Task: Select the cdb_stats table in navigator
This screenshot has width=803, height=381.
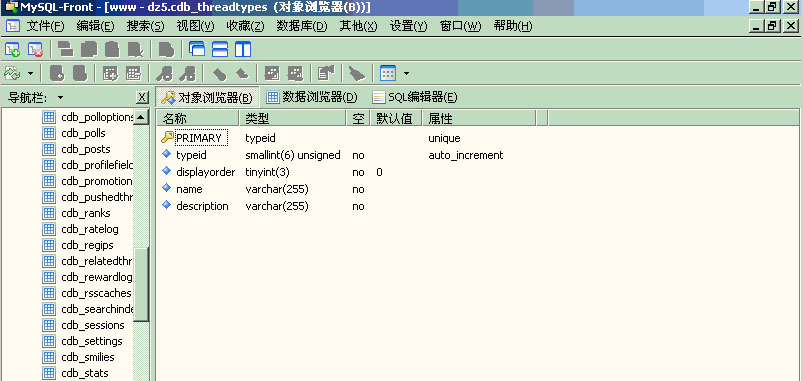Action: click(76, 373)
